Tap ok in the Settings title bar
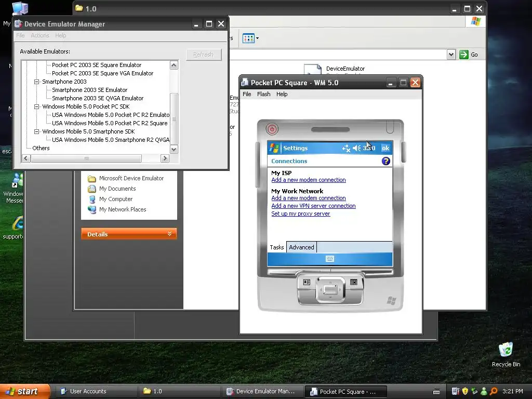532x399 pixels. pos(385,148)
